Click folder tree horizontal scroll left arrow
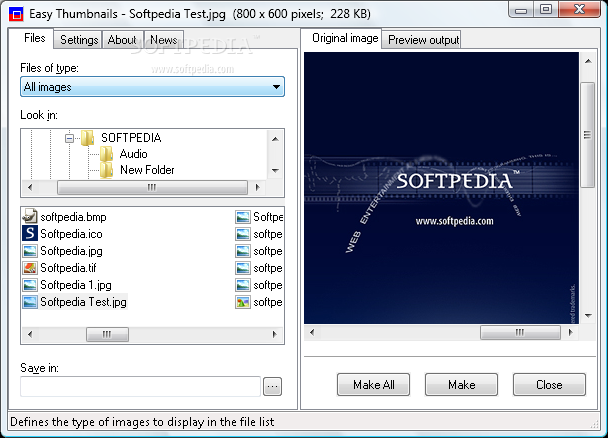Viewport: 608px width, 438px height. pos(30,188)
